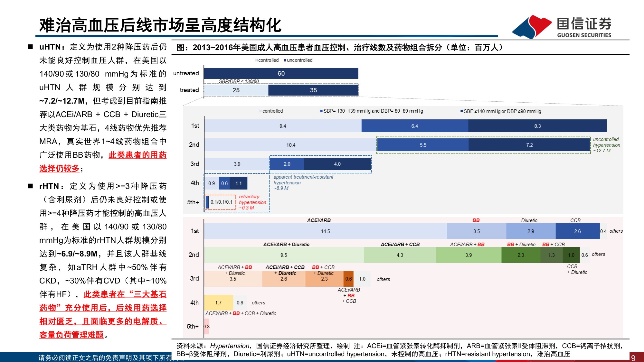Click the 5th+ label 0.1/0.1/0.1
The image size is (644, 362).
[x=222, y=202]
